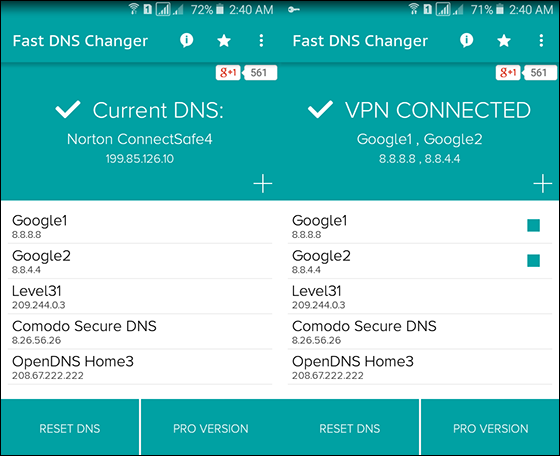The width and height of the screenshot is (560, 456).
Task: Tap PRO VERSION button on right screen
Action: (x=490, y=427)
